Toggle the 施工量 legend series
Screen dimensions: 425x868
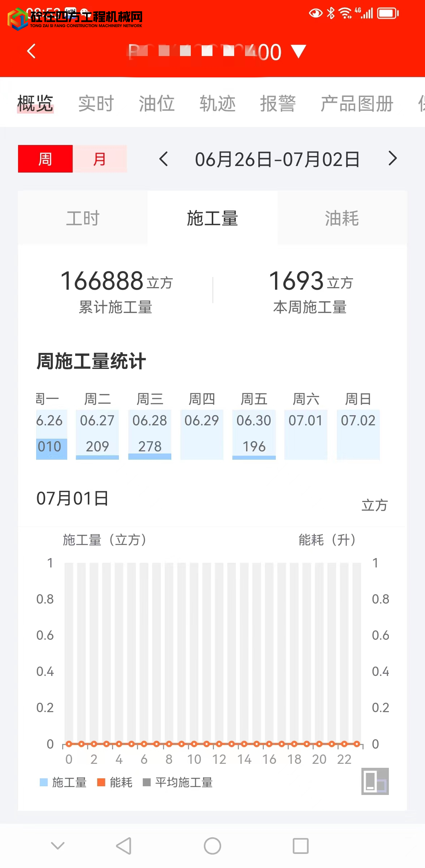tap(63, 782)
